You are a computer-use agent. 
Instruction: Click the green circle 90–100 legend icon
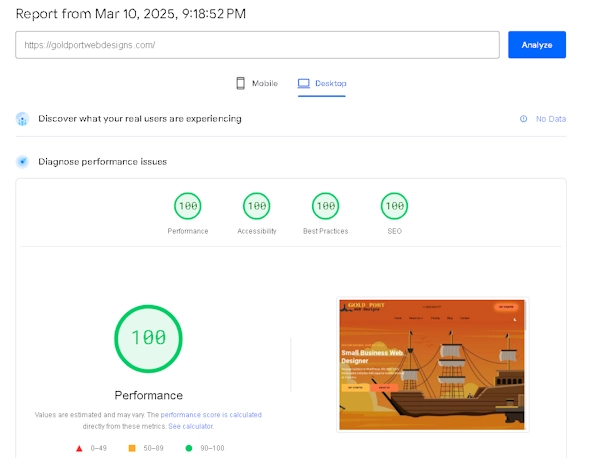(189, 448)
